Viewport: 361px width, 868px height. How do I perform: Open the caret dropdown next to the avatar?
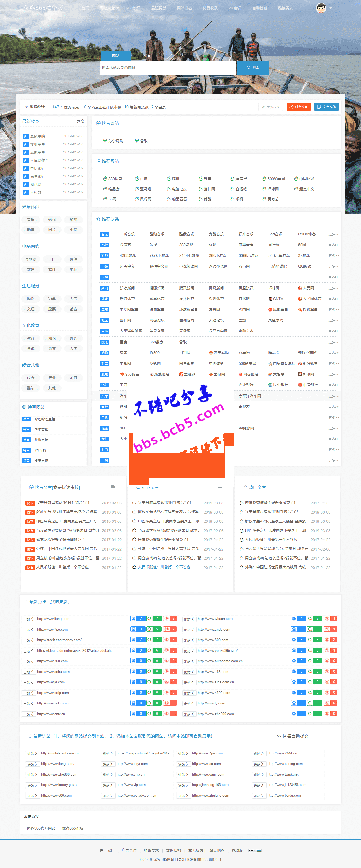[331, 8]
